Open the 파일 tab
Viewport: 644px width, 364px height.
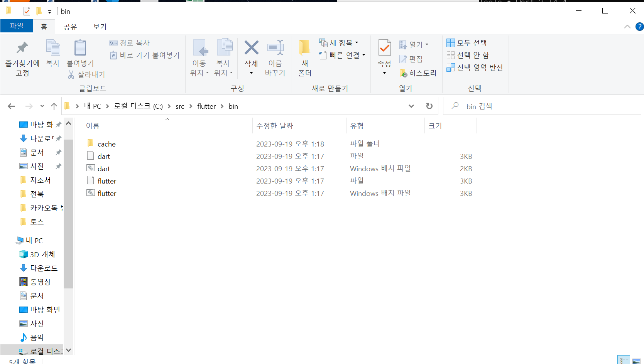click(x=17, y=26)
